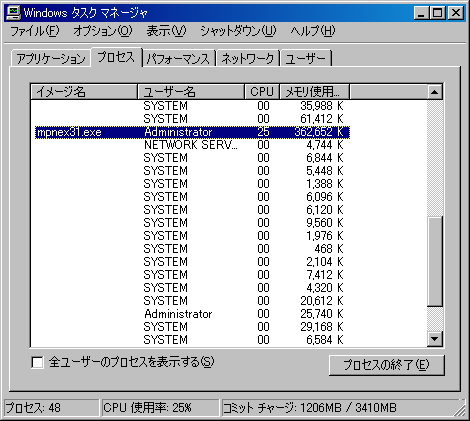This screenshot has width=470, height=421.
Task: Sort by the イメージ名 column header
Action: pos(84,92)
